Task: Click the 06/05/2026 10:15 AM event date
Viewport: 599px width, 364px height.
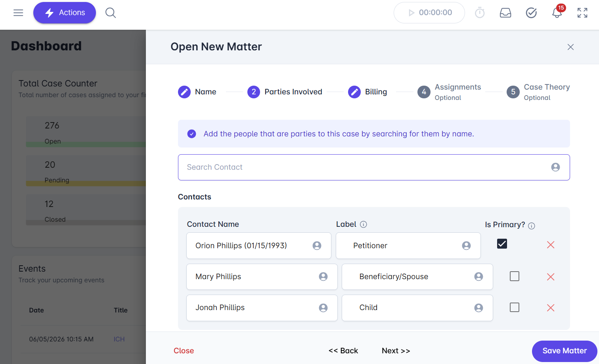Action: point(61,339)
